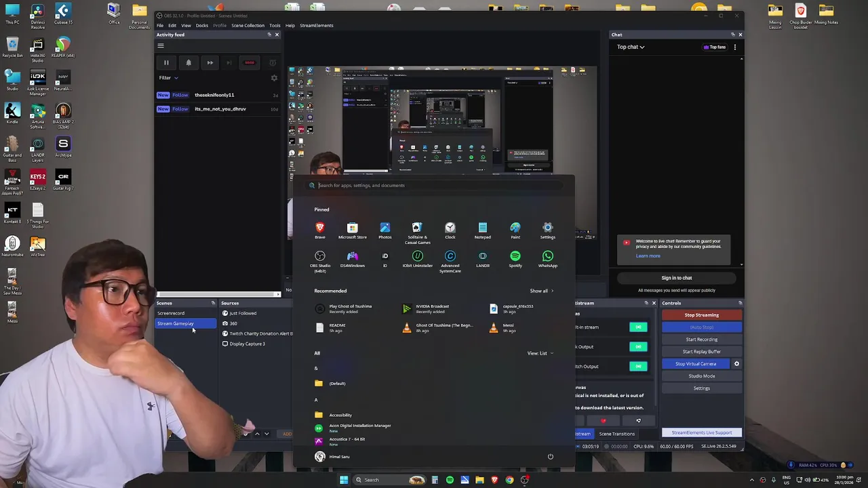This screenshot has width=868, height=488.
Task: Open Top chat dropdown
Action: point(631,47)
